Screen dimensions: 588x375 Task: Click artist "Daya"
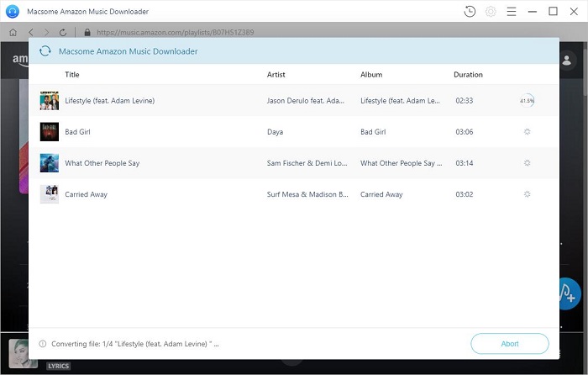[x=276, y=132]
